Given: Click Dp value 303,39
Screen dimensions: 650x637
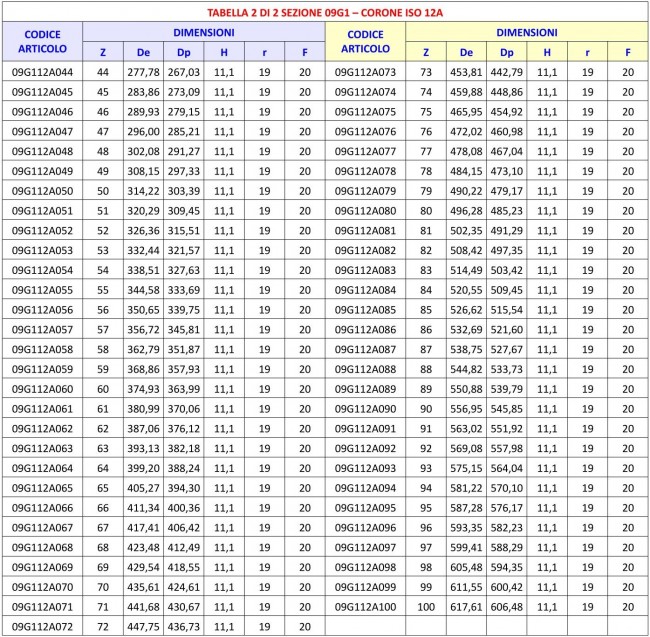Looking at the screenshot, I should (184, 191).
